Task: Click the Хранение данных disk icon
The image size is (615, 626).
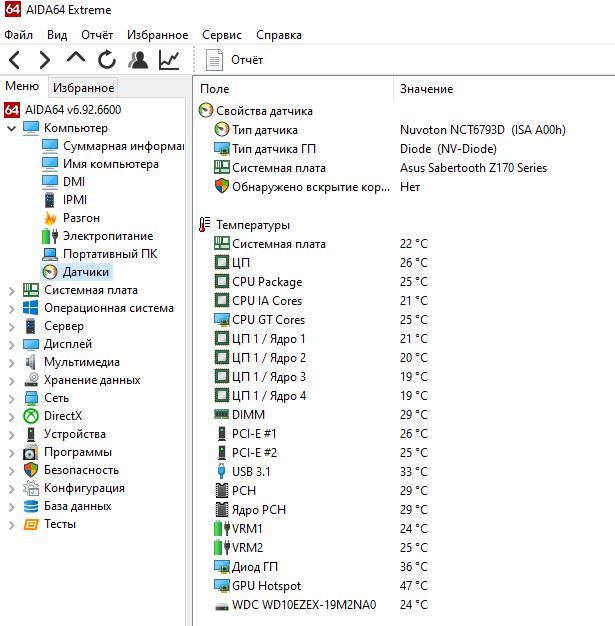Action: coord(31,380)
